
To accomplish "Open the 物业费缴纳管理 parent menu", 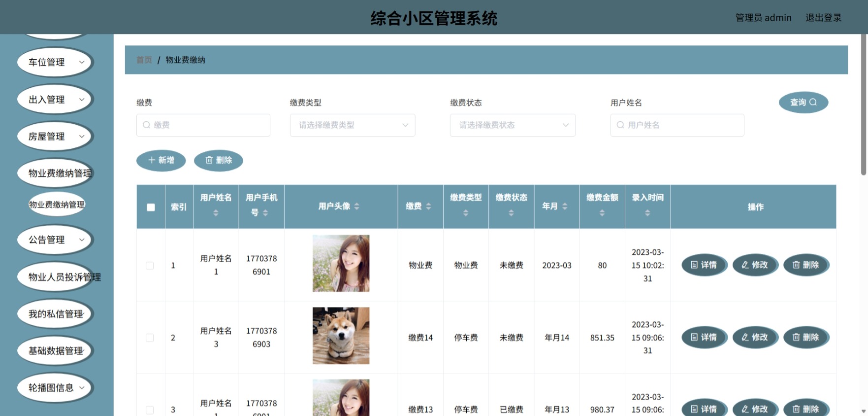I will click(55, 173).
